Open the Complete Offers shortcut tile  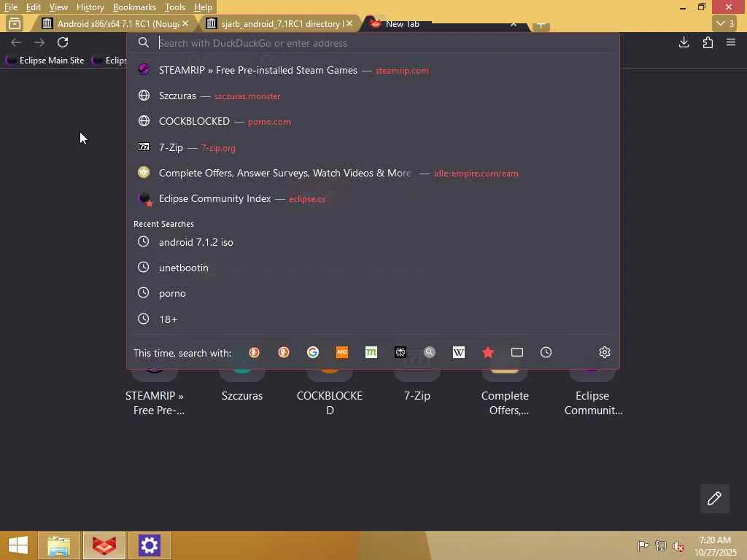[x=505, y=393]
